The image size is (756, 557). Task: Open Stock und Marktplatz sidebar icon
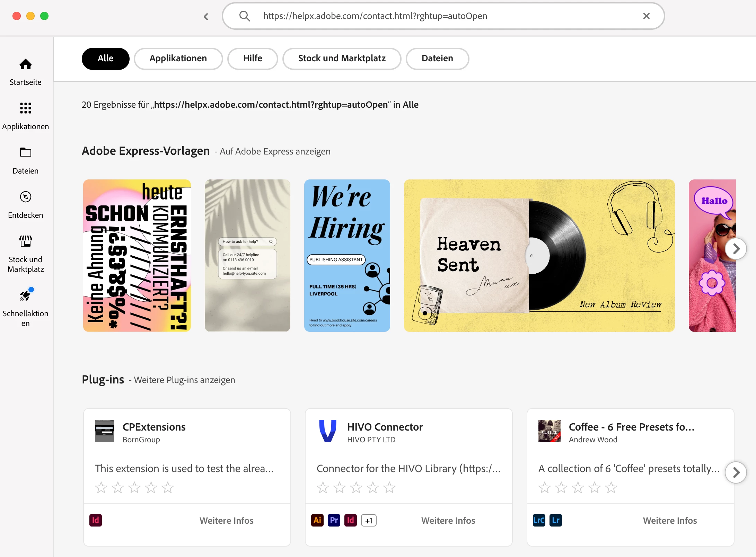(25, 241)
